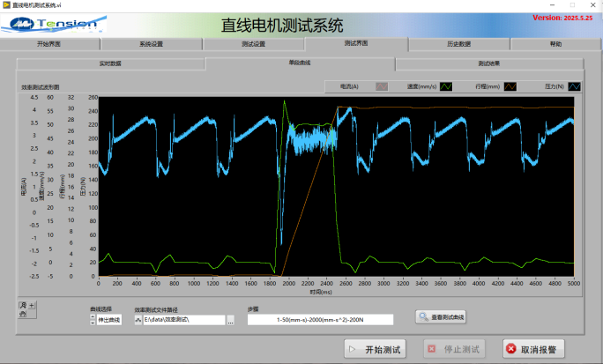Click the 曲线选择 stepper arrows
This screenshot has width=603, height=364.
click(93, 320)
